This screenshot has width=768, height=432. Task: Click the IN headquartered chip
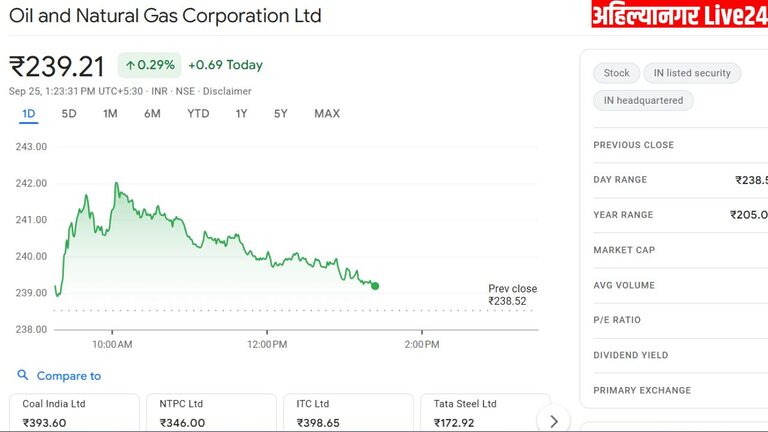tap(643, 100)
